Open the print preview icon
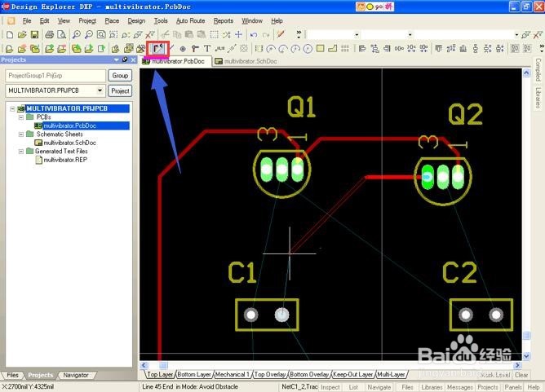The image size is (545, 392). (61, 35)
